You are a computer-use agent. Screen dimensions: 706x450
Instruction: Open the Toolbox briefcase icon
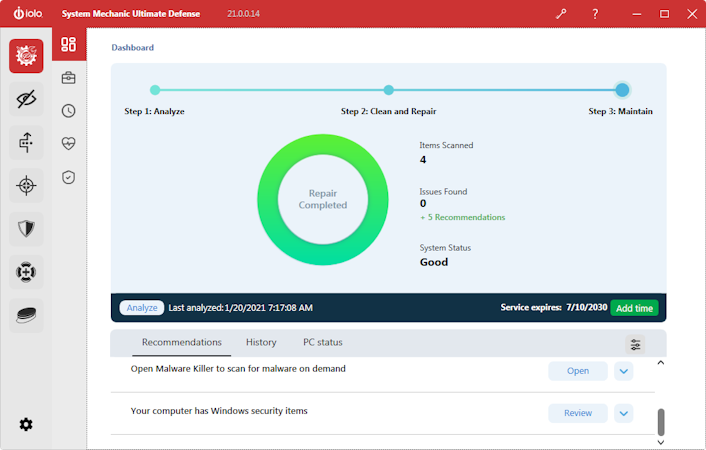[x=68, y=78]
